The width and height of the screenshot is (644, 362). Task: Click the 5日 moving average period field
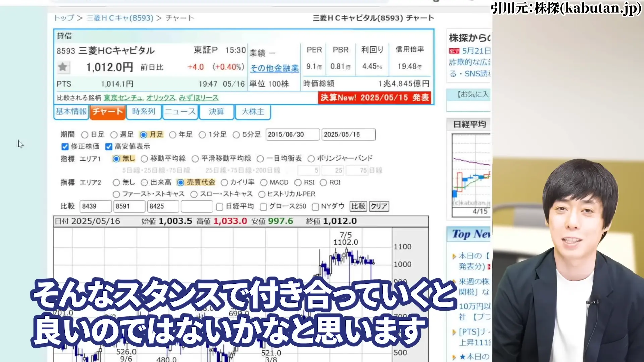point(309,171)
